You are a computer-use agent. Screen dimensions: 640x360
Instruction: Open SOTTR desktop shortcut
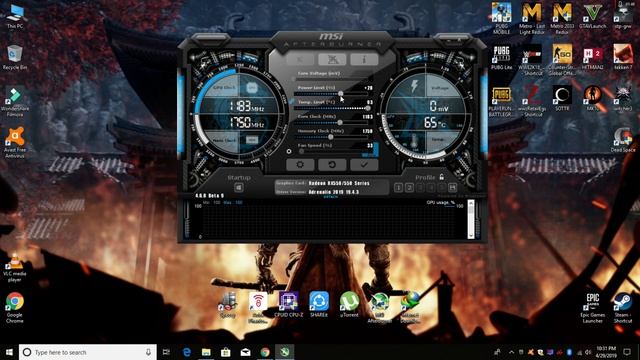(562, 99)
